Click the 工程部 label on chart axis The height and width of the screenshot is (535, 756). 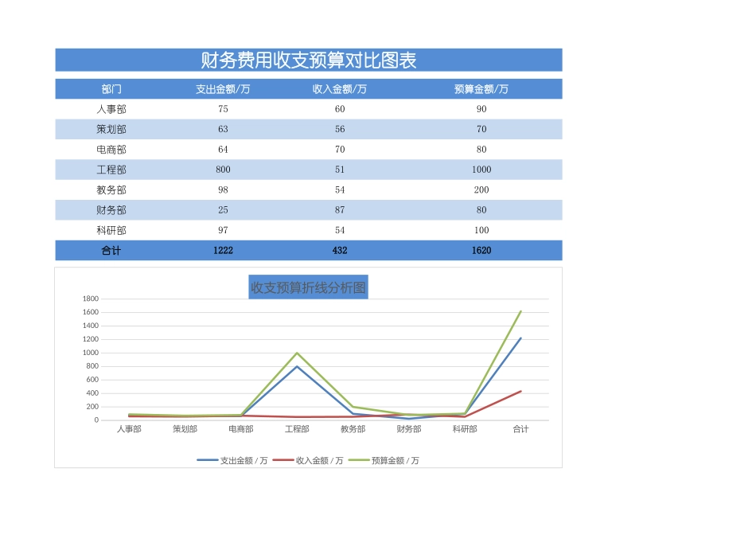tap(297, 429)
